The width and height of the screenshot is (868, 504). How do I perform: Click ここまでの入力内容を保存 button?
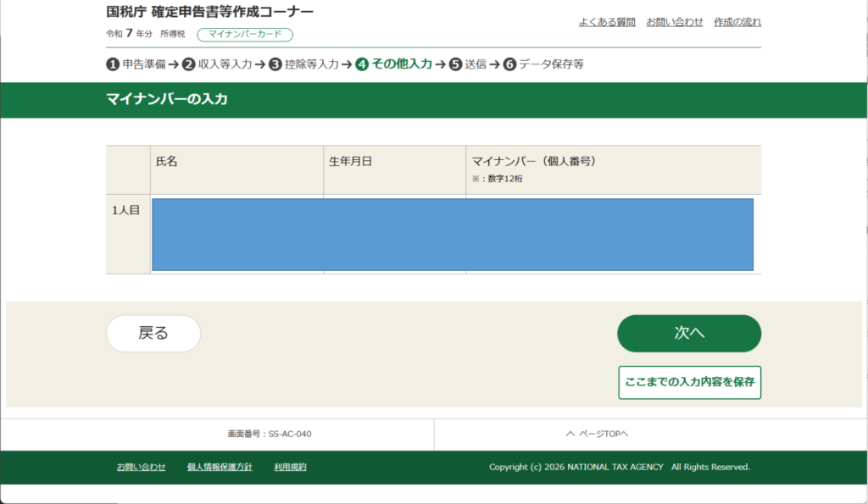pyautogui.click(x=689, y=382)
